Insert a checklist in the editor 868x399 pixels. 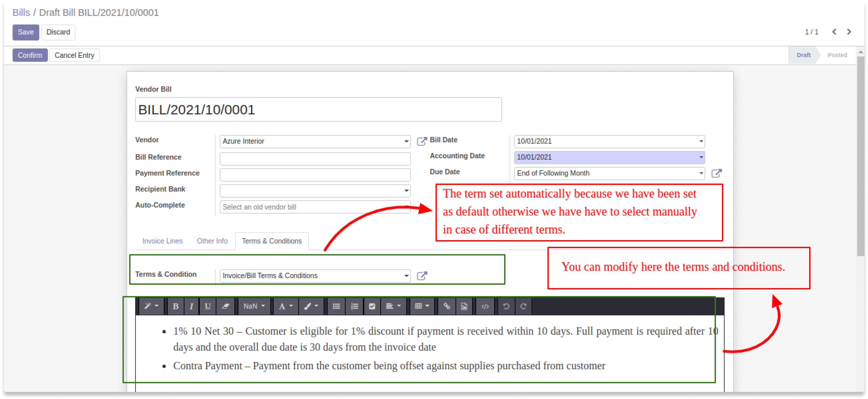point(372,306)
